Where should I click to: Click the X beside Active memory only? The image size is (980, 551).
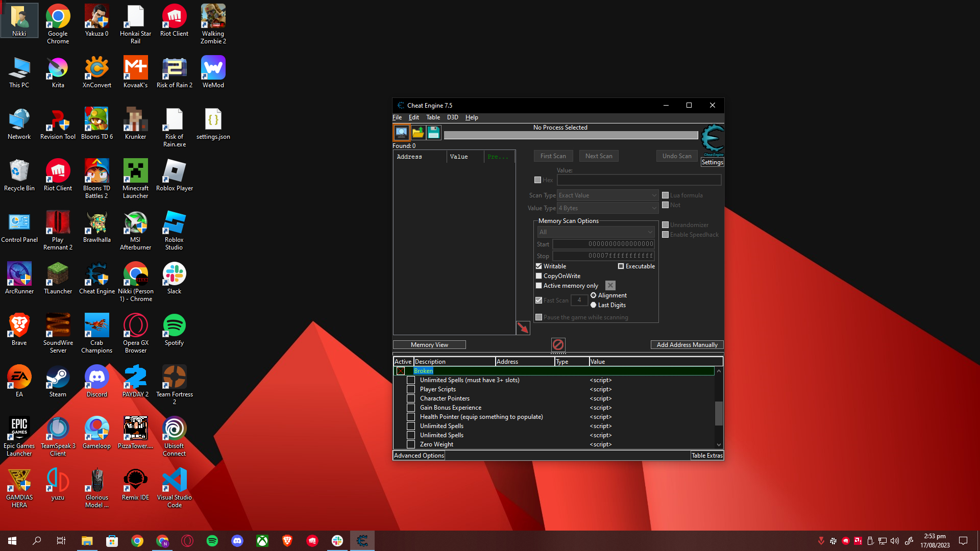coord(610,286)
